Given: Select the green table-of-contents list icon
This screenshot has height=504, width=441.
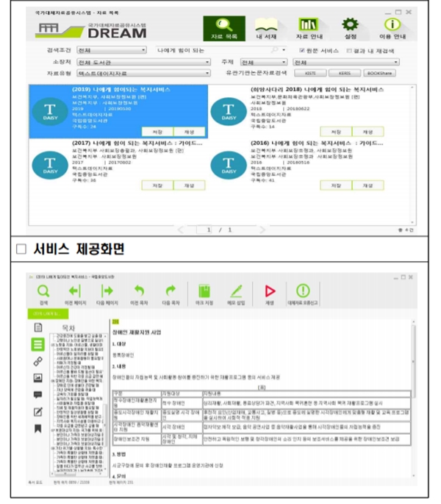Looking at the screenshot, I should [x=38, y=344].
